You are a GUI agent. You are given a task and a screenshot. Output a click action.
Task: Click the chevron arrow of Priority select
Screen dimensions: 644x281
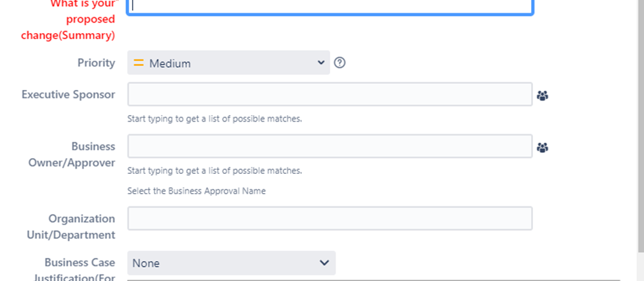pyautogui.click(x=321, y=63)
